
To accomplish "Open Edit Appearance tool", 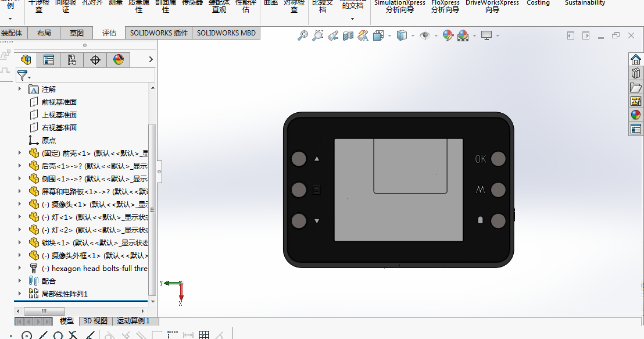I will [448, 35].
